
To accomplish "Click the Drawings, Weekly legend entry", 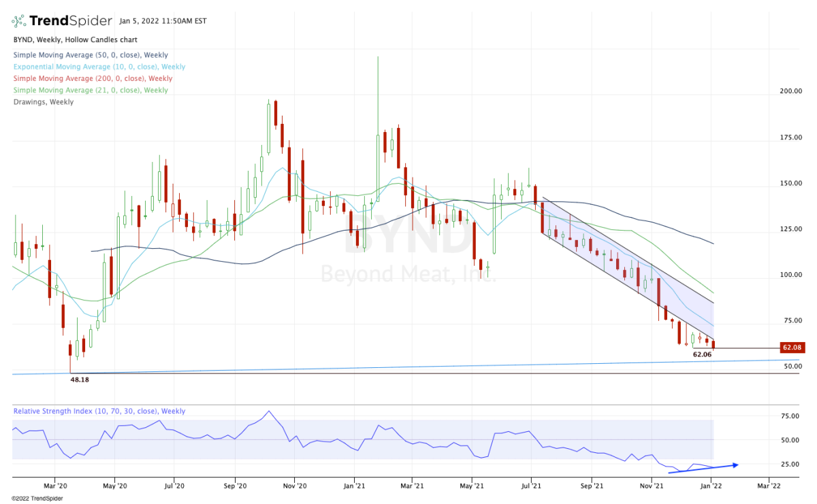I will 43,102.
